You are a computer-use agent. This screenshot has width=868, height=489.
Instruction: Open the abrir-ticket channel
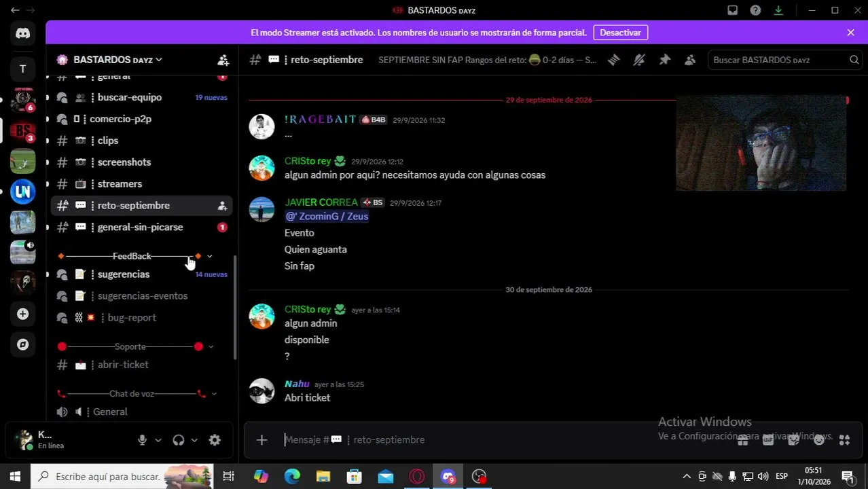(x=141, y=365)
